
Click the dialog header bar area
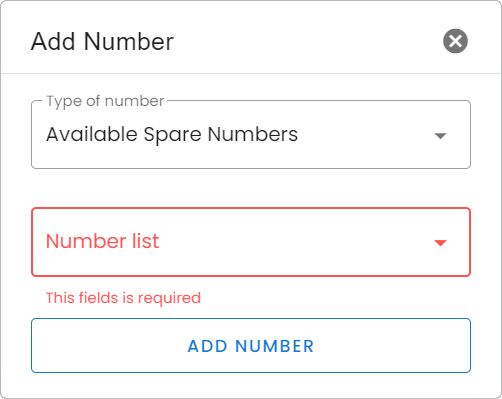coord(251,37)
